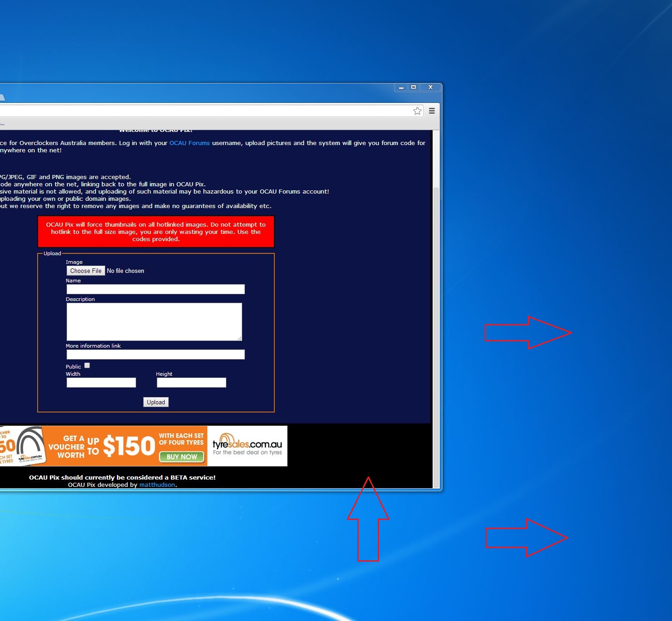672x621 pixels.
Task: Maximize the browser window
Action: [414, 87]
